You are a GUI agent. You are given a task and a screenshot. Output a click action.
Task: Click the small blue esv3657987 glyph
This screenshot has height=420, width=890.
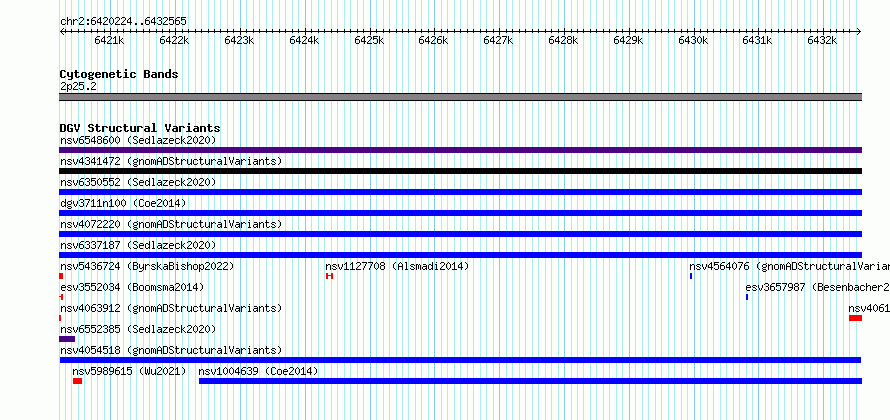click(747, 297)
